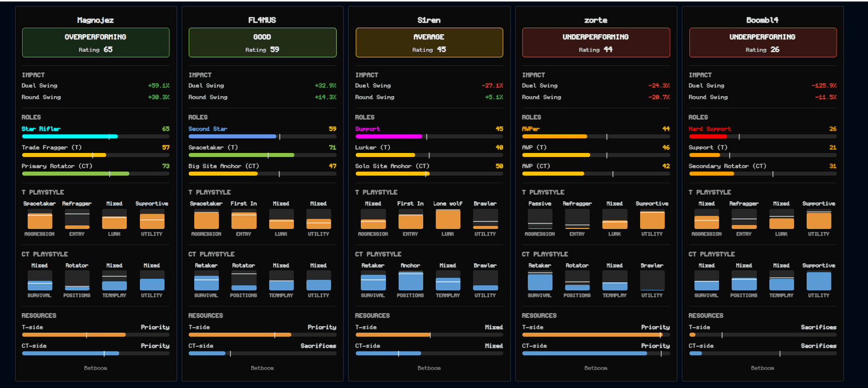Screen dimensions: 868x388
Task: Click Siren's Lone wolf lurk playstyle box
Action: 448,219
